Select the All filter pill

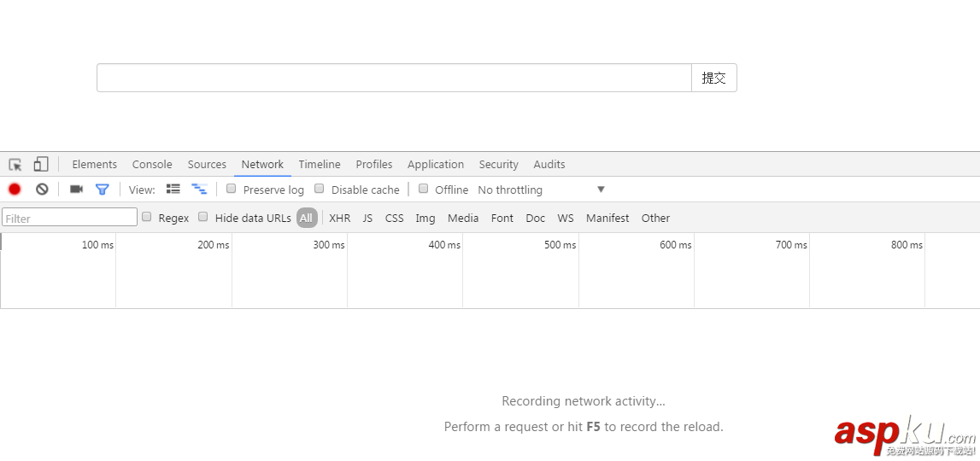[x=306, y=218]
